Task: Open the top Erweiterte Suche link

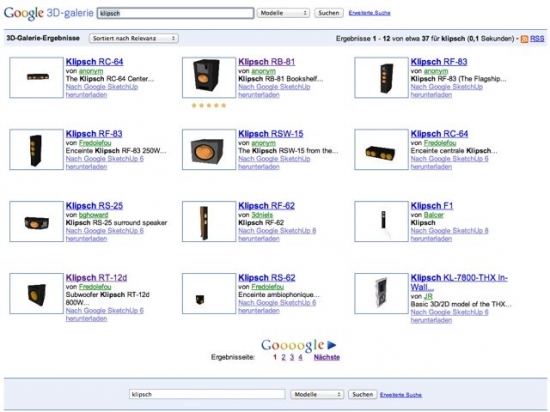Action: [x=369, y=13]
